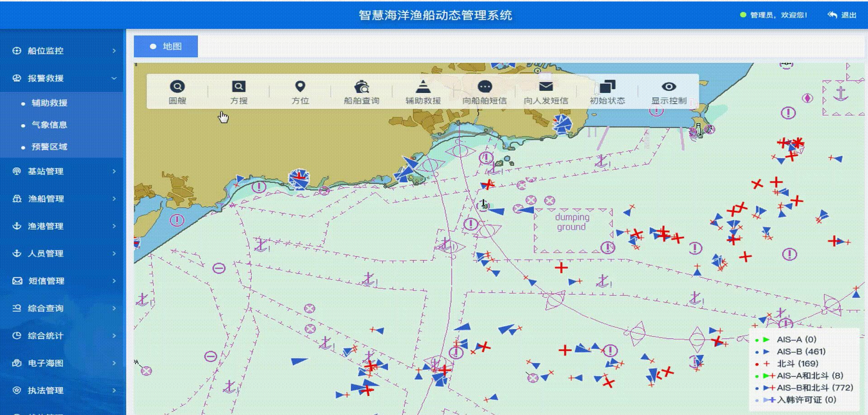
Task: Open 显示控制 eye display control
Action: coord(669,92)
